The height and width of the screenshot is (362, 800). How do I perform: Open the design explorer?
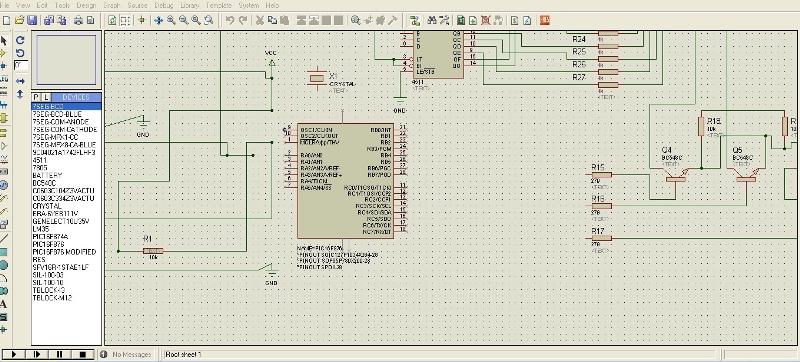click(461, 20)
